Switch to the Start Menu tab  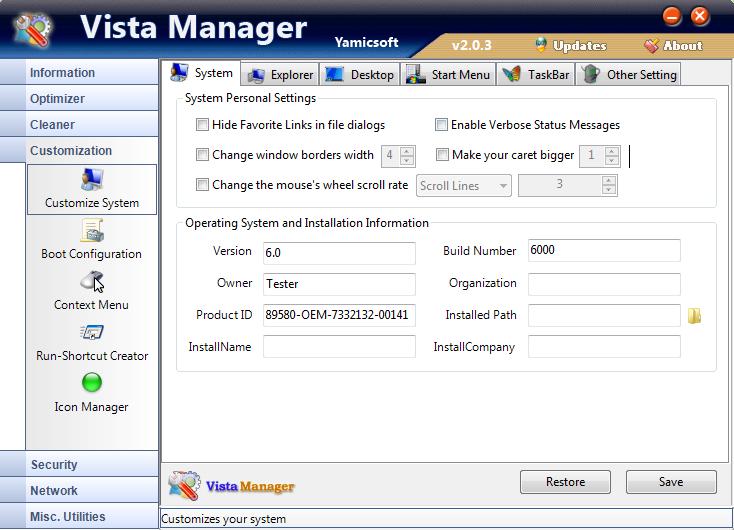coord(448,74)
